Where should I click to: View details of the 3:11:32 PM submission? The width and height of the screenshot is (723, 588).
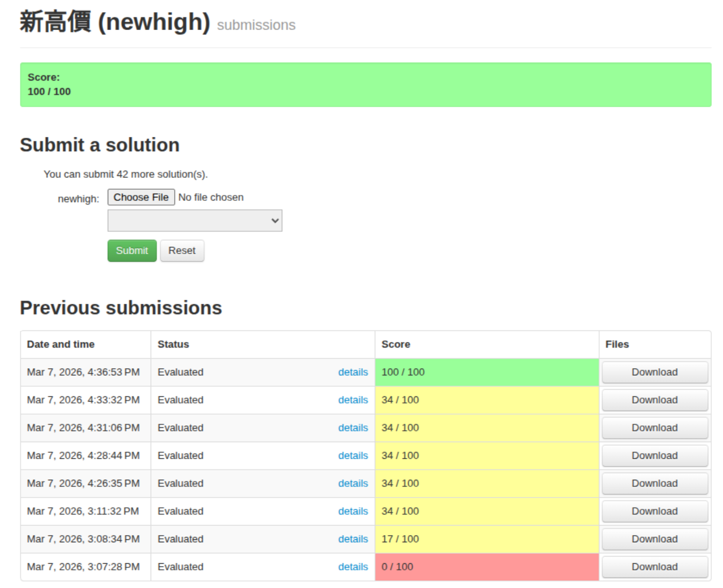pyautogui.click(x=352, y=511)
